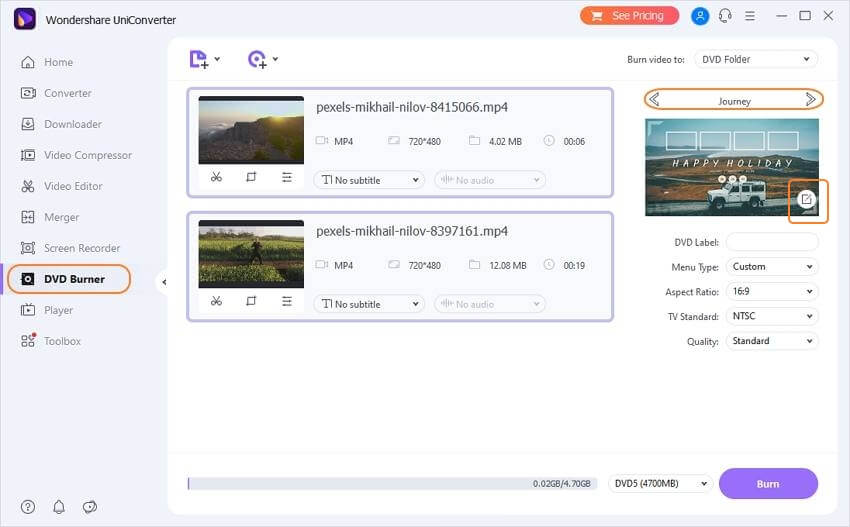The height and width of the screenshot is (527, 850).
Task: Open the Menu Type Custom dropdown
Action: click(772, 267)
